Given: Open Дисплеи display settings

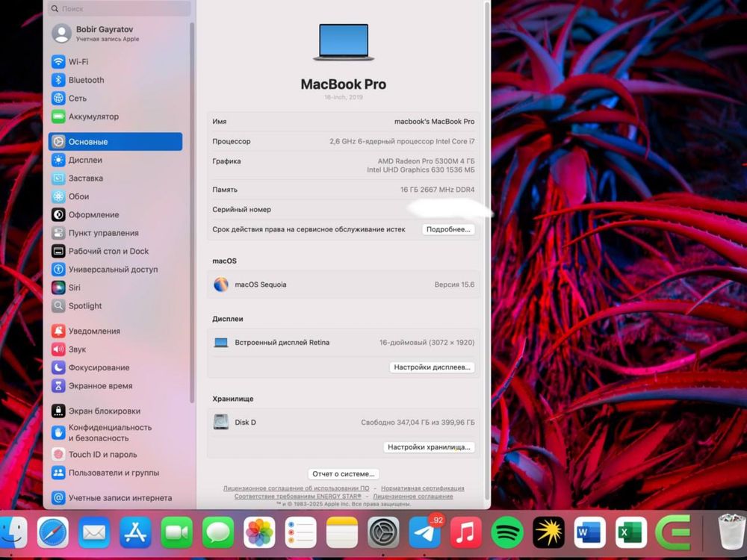Looking at the screenshot, I should (115, 160).
